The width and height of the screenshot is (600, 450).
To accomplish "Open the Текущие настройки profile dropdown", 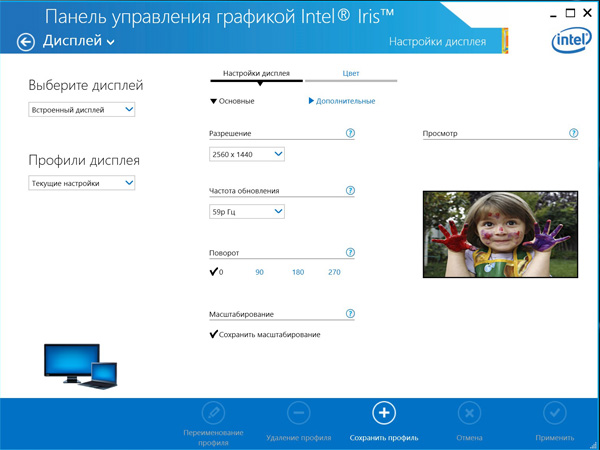I will pos(82,183).
